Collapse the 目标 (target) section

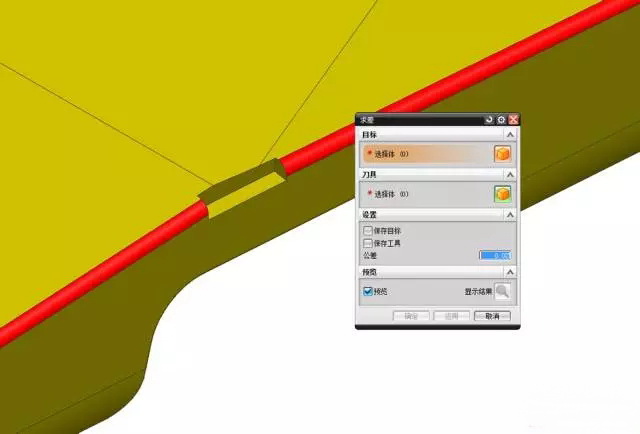click(510, 134)
